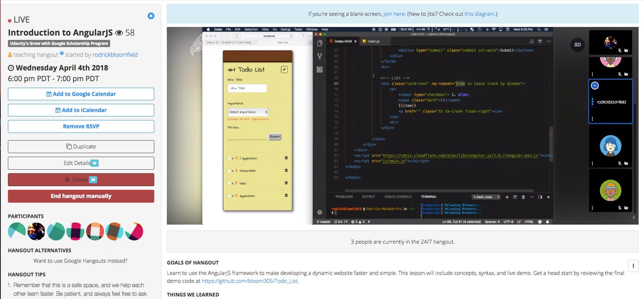Open the github.com/bloom305/Todo_List link
This screenshot has width=644, height=299.
[x=249, y=281]
